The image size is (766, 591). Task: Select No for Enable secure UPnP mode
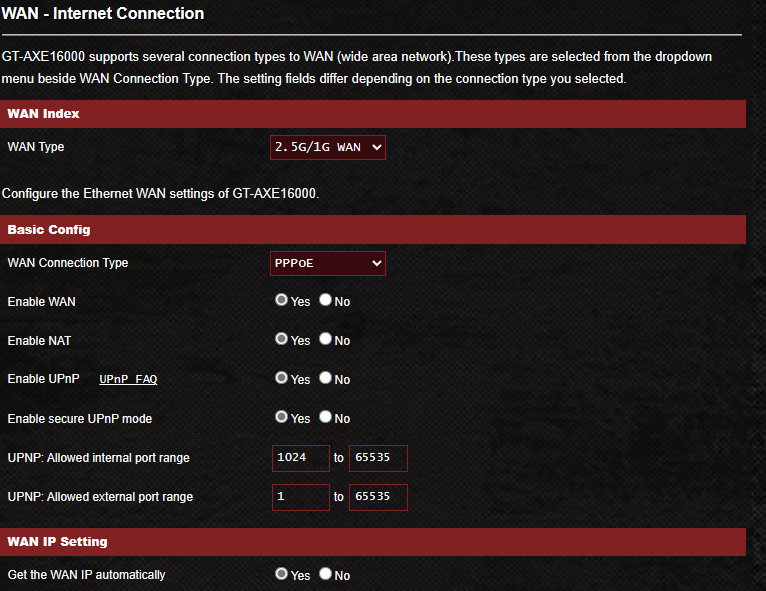coord(325,417)
